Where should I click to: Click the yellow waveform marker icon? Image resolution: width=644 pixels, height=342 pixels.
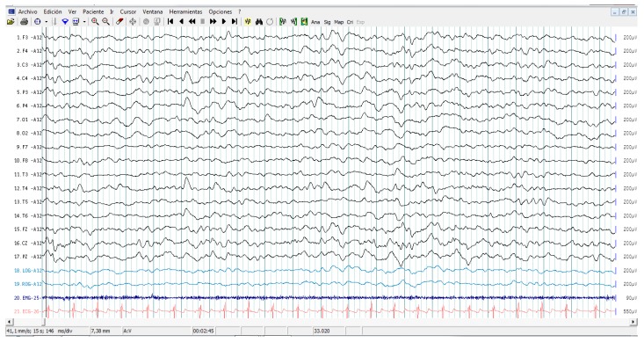pyautogui.click(x=248, y=22)
